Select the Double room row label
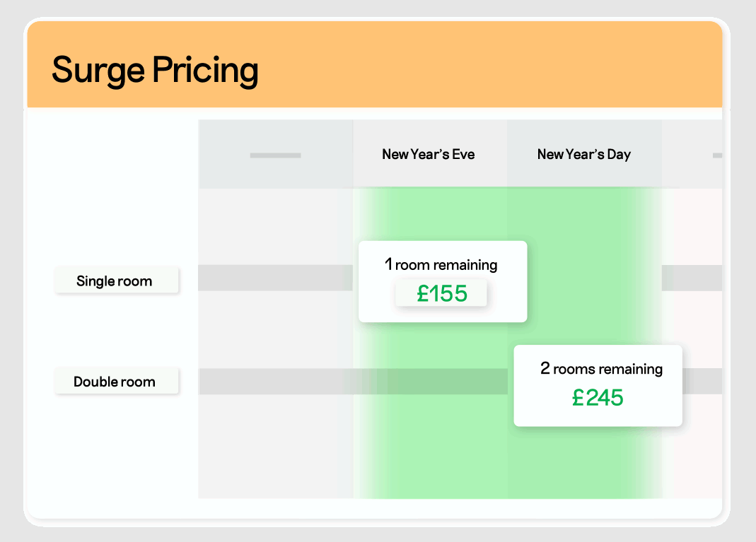Image resolution: width=756 pixels, height=542 pixels. 115,382
